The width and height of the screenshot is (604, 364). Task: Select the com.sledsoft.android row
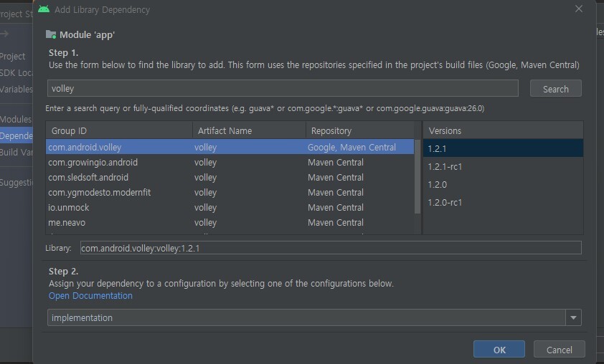(x=230, y=178)
